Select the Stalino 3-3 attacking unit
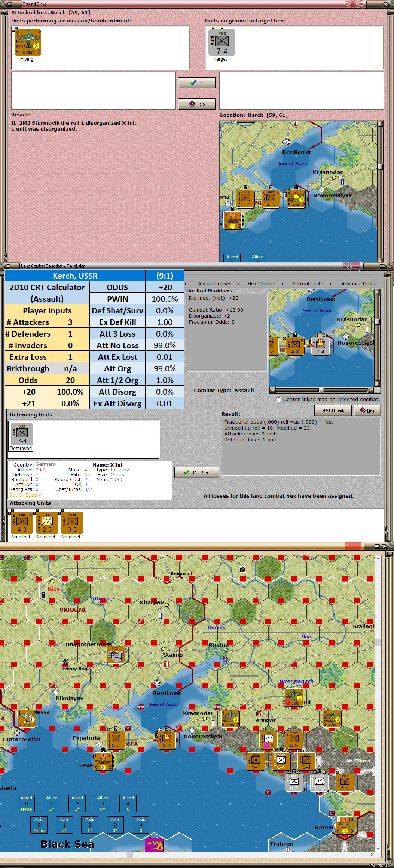This screenshot has height=868, width=394. 72,523
